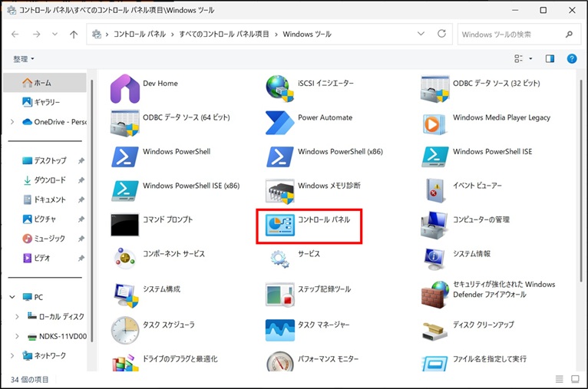The image size is (588, 389).
Task: Open the コマンド プロンプト icon
Action: point(125,225)
